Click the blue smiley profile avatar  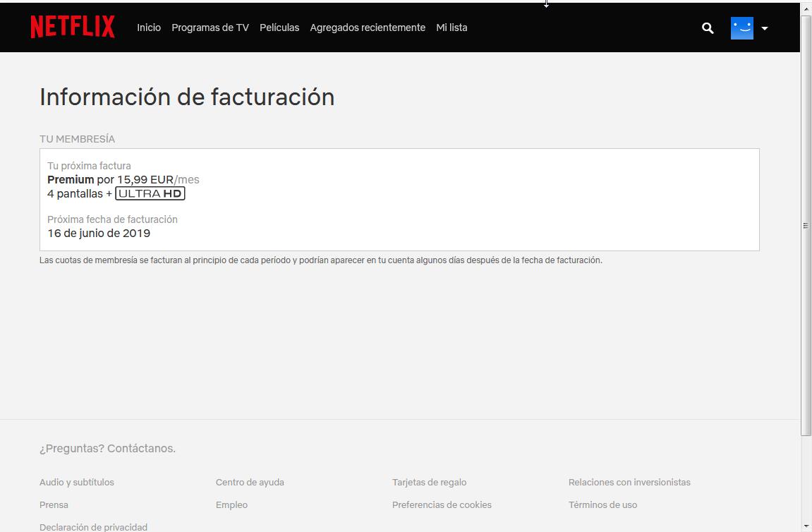click(741, 28)
